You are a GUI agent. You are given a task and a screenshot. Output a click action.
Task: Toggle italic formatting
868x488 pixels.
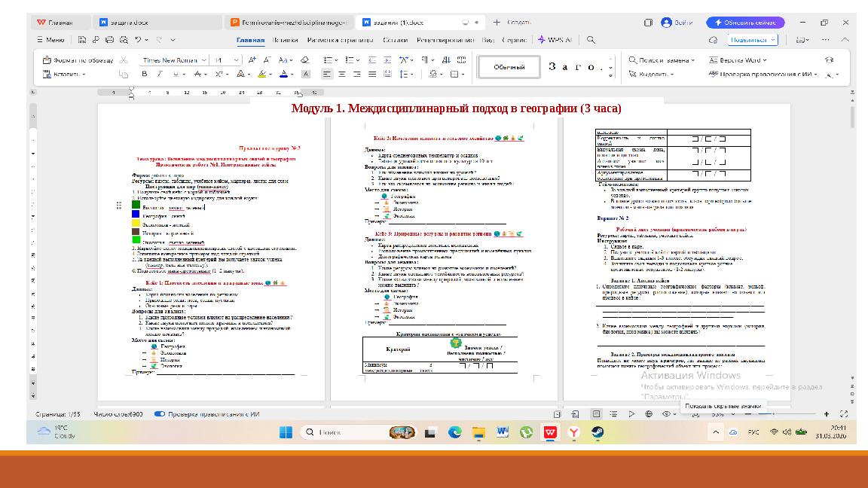click(x=160, y=73)
